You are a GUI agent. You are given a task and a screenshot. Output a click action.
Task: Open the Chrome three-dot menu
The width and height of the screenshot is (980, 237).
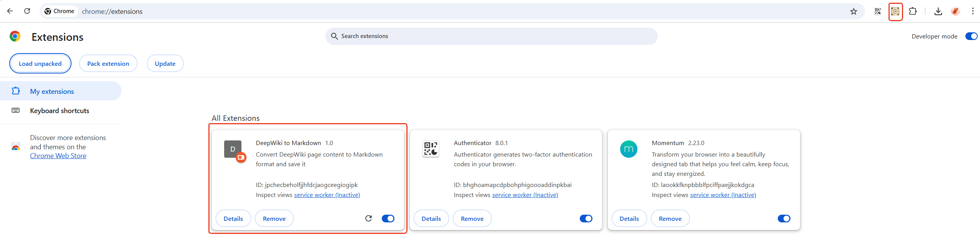pyautogui.click(x=973, y=11)
